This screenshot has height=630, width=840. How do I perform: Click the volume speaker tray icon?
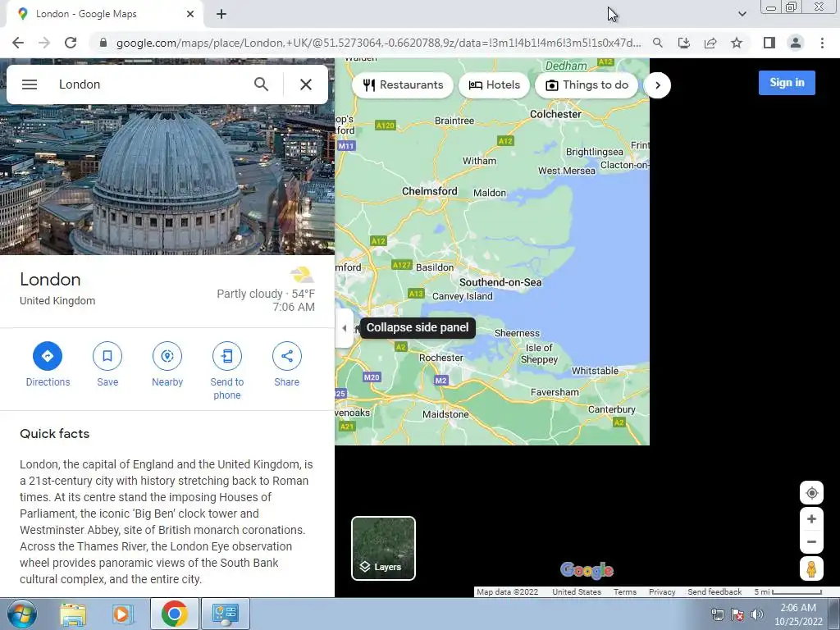pyautogui.click(x=756, y=614)
